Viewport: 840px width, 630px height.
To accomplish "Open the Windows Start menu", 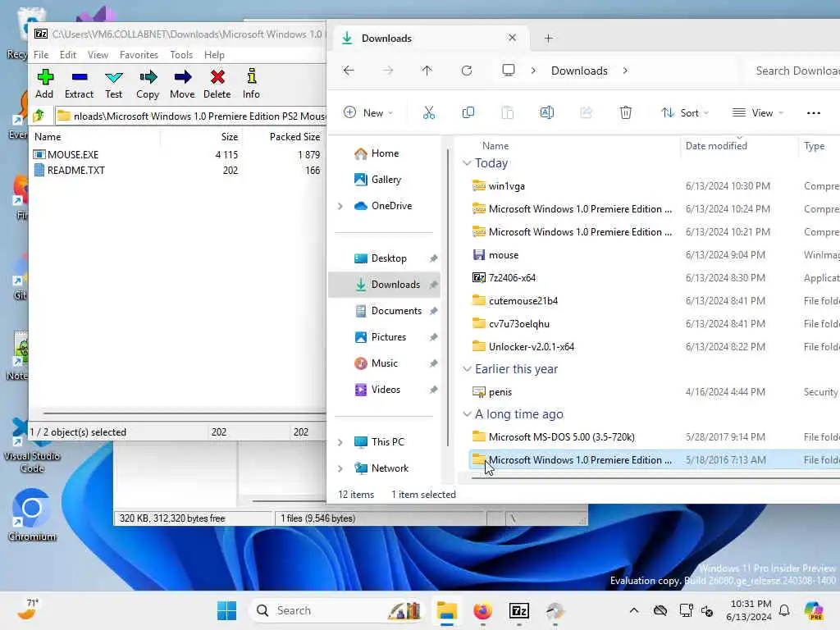I will click(x=226, y=610).
